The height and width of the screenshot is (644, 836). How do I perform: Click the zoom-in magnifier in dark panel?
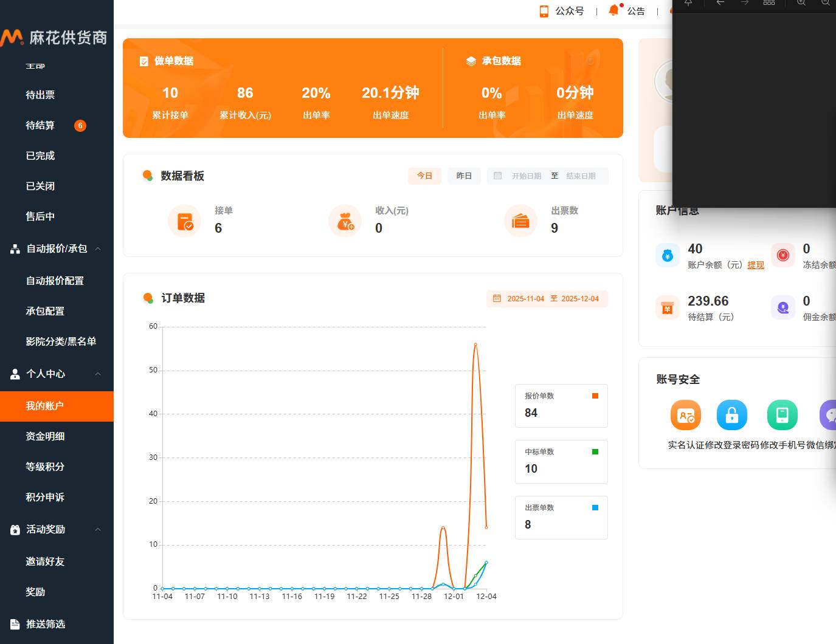tap(801, 3)
